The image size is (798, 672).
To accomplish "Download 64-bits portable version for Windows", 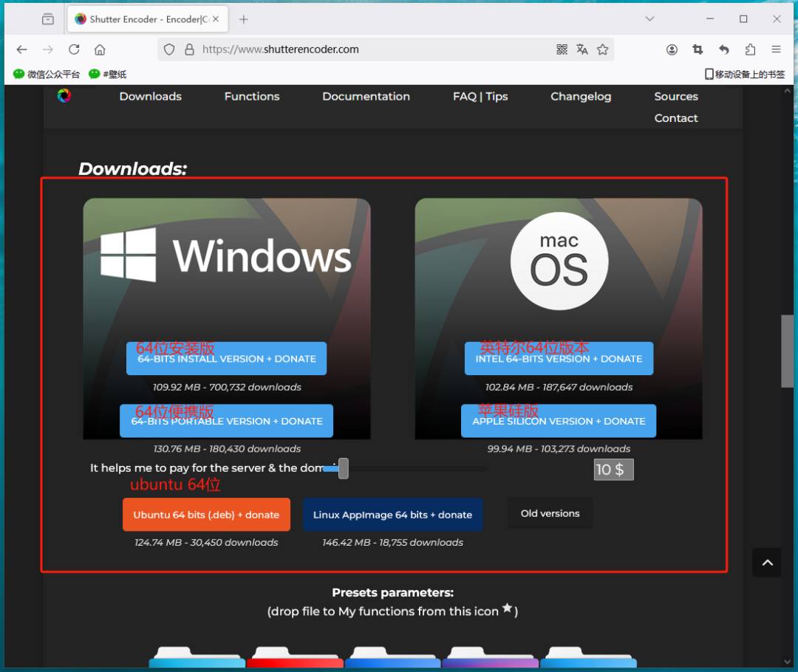I will [x=227, y=421].
